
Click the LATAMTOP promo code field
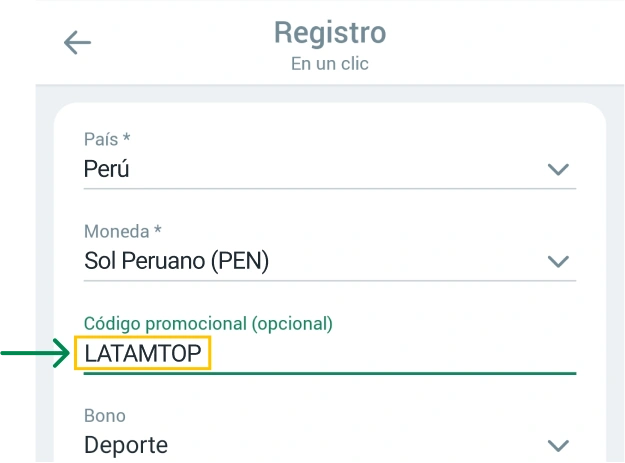coord(143,353)
